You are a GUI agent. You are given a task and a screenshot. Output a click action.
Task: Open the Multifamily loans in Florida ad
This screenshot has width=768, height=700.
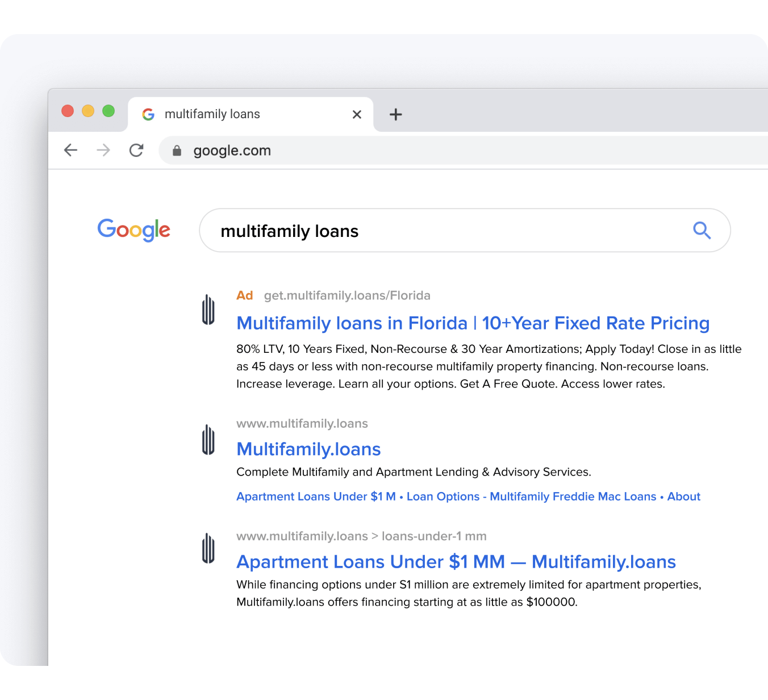point(473,323)
